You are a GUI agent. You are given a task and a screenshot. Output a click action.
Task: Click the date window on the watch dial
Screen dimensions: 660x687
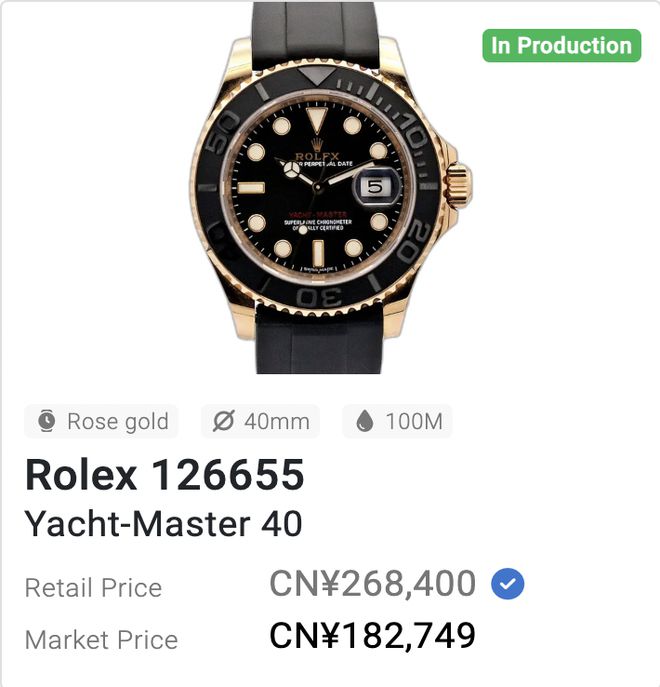click(x=376, y=187)
